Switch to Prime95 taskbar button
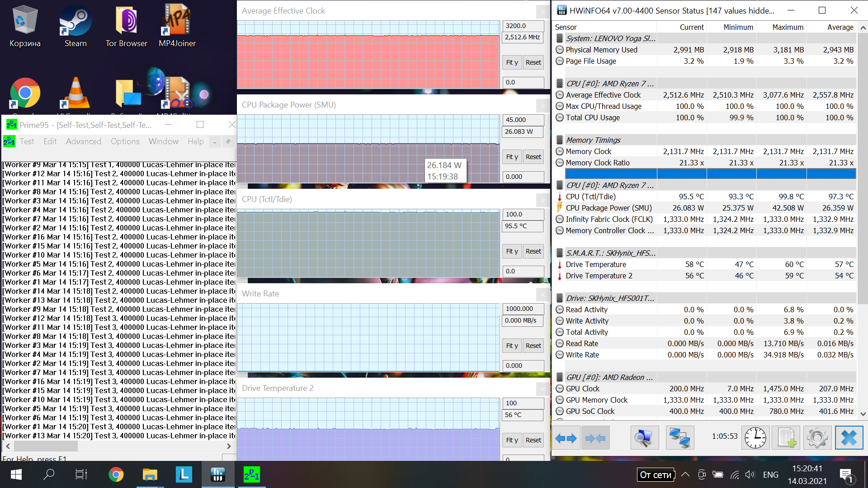This screenshot has height=488, width=868. (251, 474)
